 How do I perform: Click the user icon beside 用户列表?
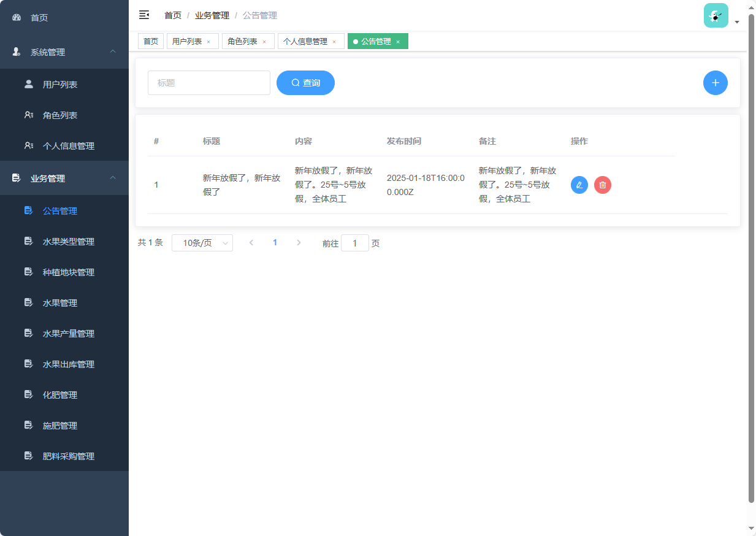point(28,84)
